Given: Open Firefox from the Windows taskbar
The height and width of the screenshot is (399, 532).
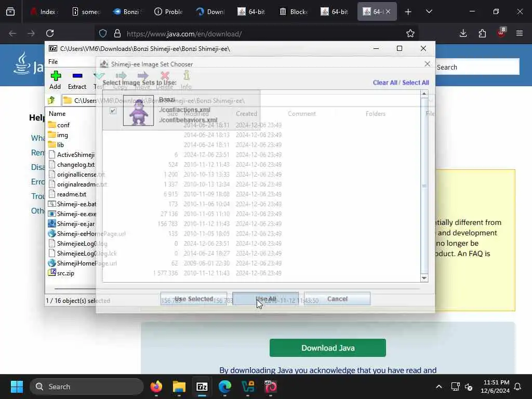Looking at the screenshot, I should tap(156, 386).
